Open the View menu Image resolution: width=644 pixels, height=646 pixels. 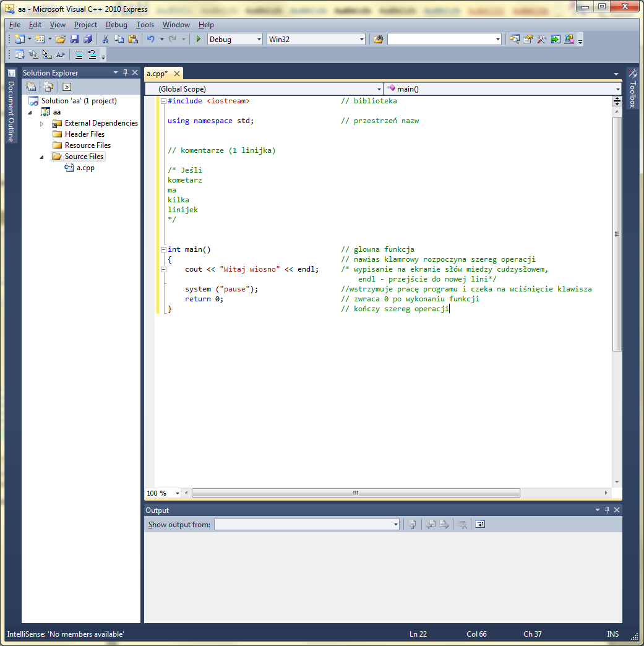coord(58,25)
